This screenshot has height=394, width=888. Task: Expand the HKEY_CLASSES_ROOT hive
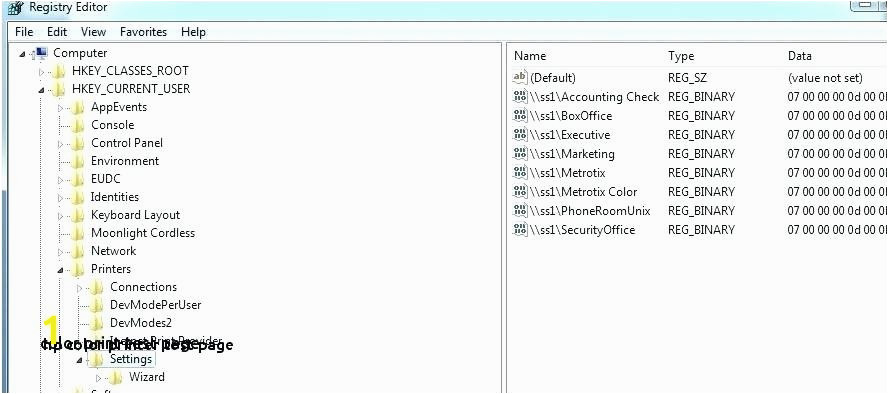pyautogui.click(x=41, y=72)
